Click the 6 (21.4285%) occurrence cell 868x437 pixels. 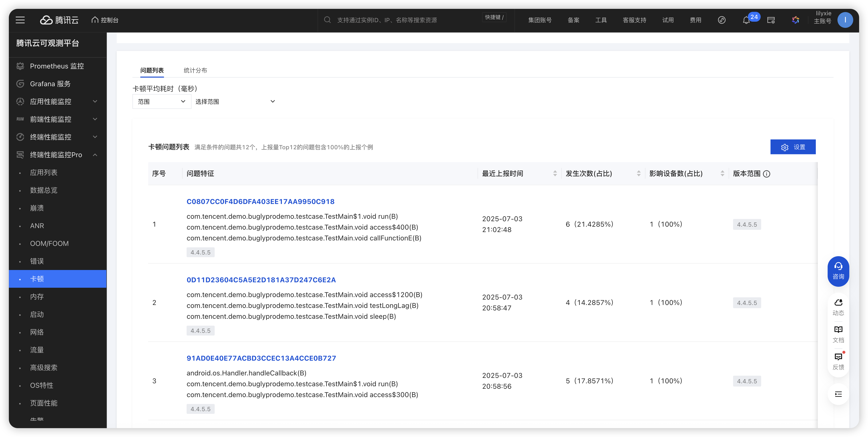point(589,224)
